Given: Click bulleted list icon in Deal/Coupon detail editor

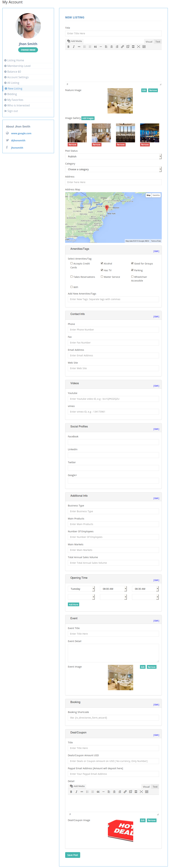Looking at the screenshot, I should click(x=87, y=792).
